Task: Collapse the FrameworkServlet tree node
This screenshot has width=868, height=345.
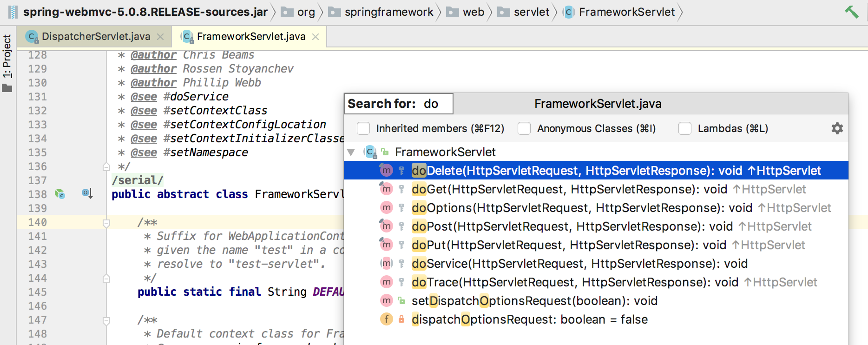Action: pyautogui.click(x=351, y=152)
